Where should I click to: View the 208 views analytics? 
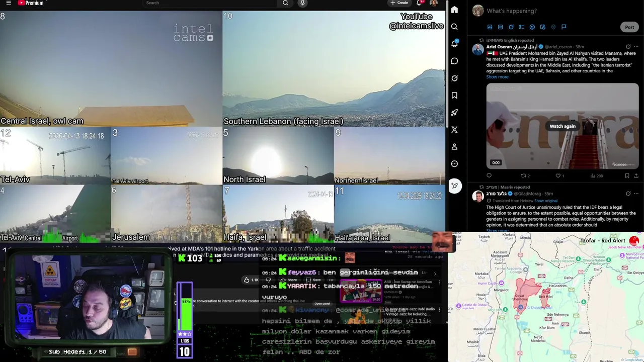click(x=596, y=175)
